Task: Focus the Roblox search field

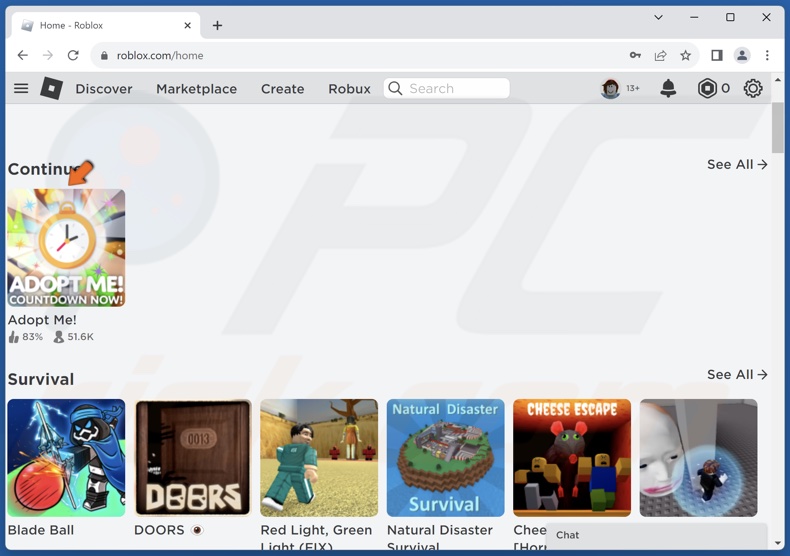Action: 446,89
